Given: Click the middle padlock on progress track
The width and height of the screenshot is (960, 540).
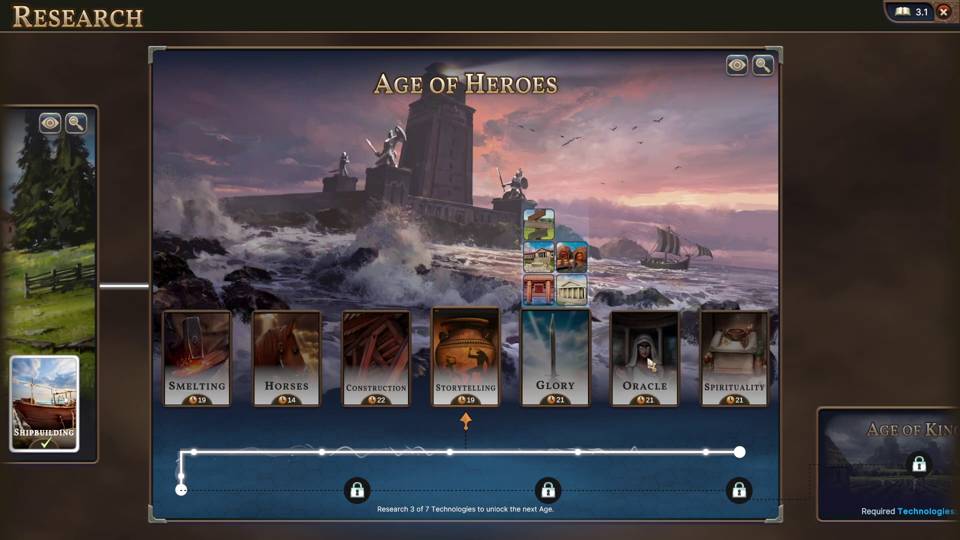Looking at the screenshot, I should [548, 490].
